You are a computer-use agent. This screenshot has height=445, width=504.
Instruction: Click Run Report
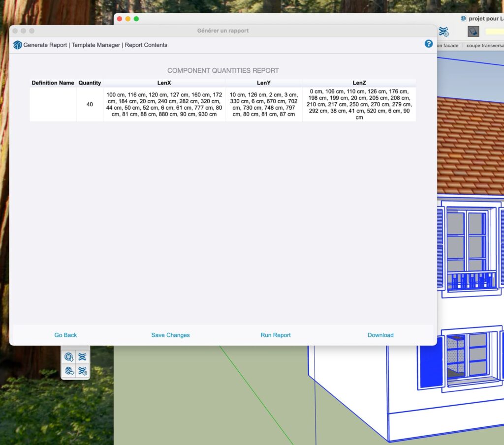coord(276,335)
